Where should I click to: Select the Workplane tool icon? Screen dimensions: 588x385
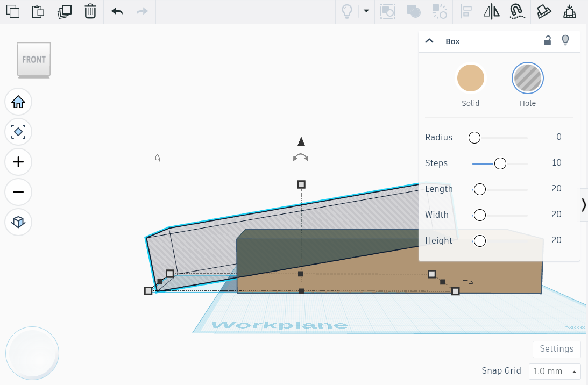(x=544, y=11)
